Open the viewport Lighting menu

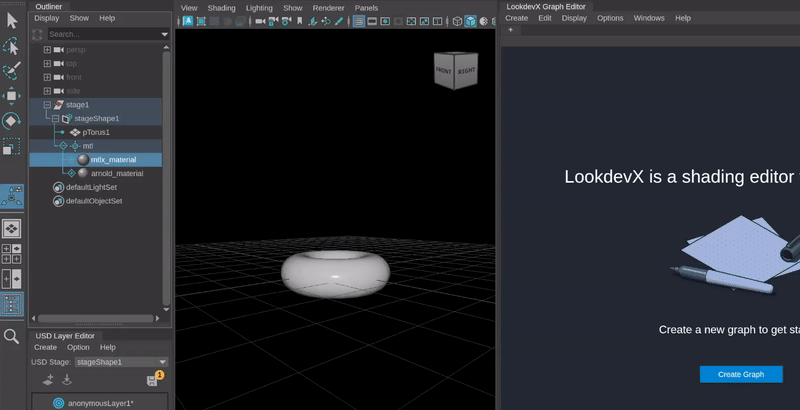tap(259, 8)
